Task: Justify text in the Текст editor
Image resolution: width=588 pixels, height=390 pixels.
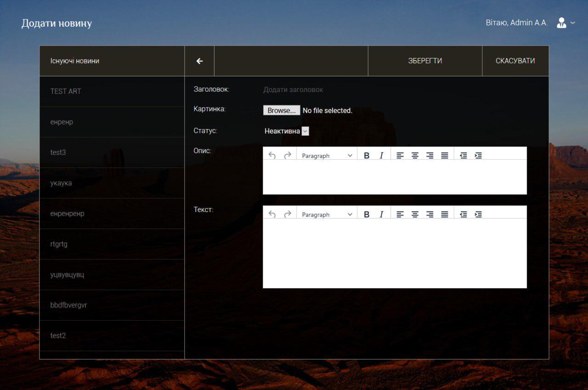Action: click(444, 214)
